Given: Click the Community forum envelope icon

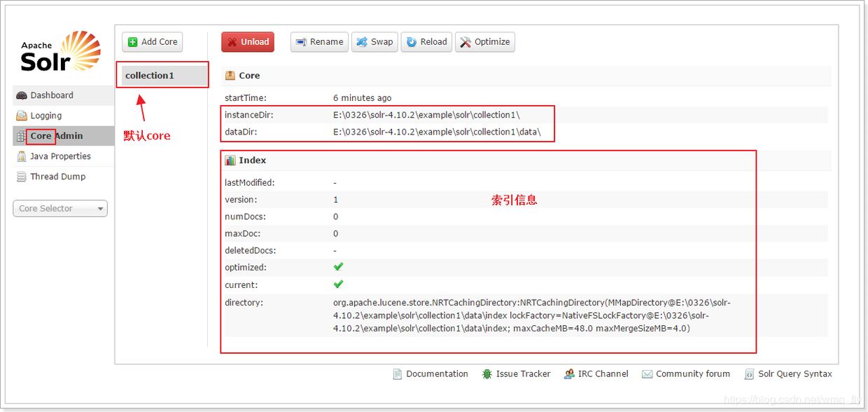Looking at the screenshot, I should (647, 374).
